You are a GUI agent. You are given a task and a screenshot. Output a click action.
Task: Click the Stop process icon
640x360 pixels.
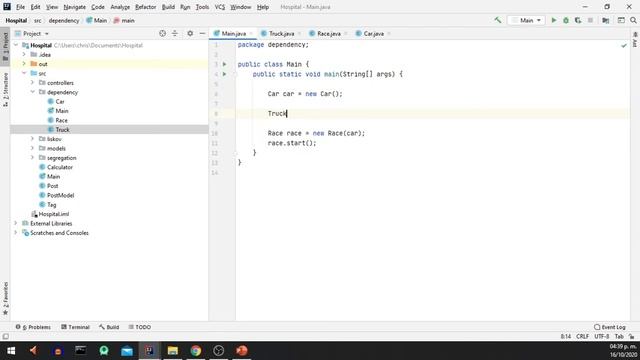[x=590, y=20]
